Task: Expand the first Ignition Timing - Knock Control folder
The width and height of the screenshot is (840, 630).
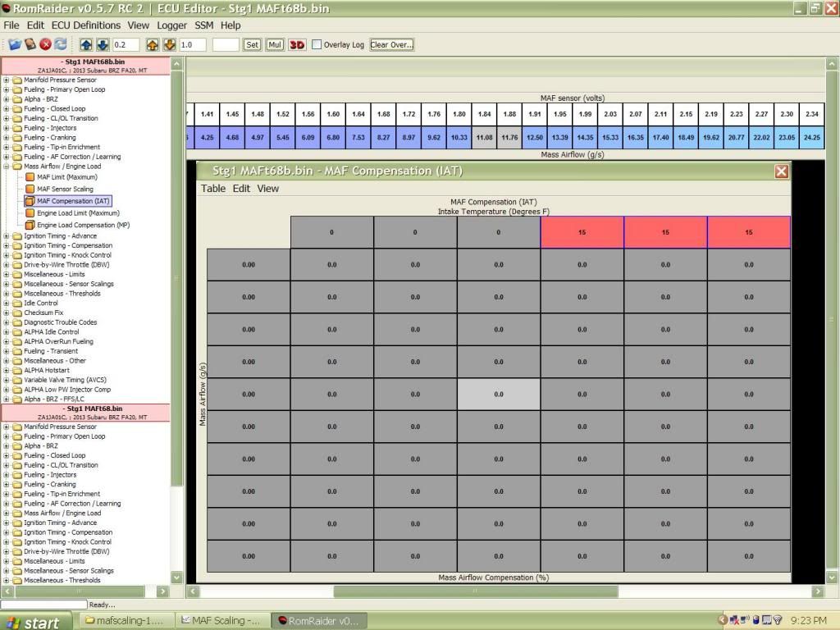Action: pyautogui.click(x=7, y=255)
